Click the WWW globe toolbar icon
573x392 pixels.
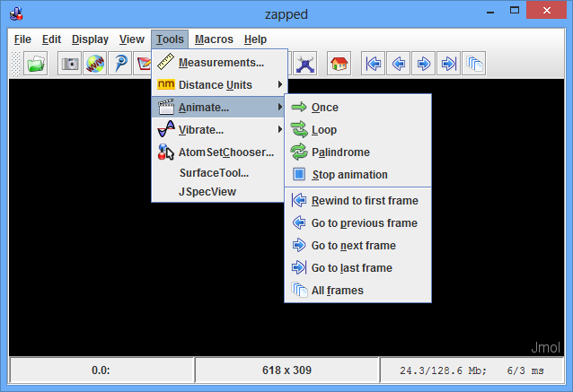click(94, 64)
